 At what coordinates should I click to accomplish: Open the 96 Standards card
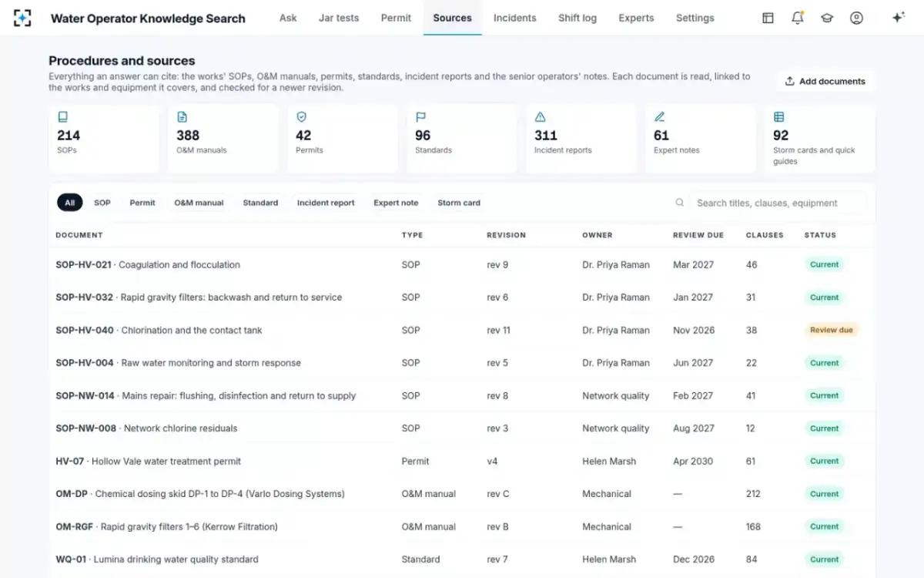[462, 139]
